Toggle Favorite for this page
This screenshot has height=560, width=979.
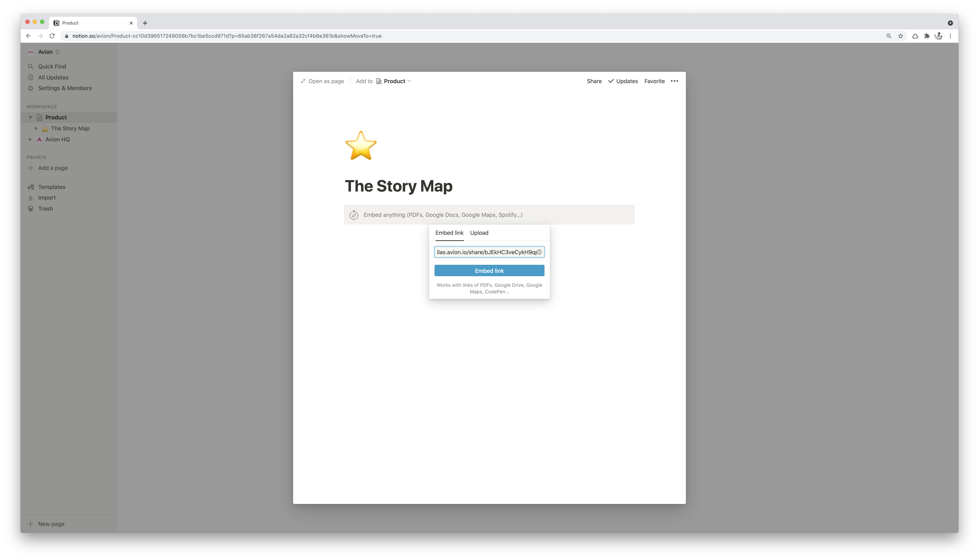coord(654,81)
